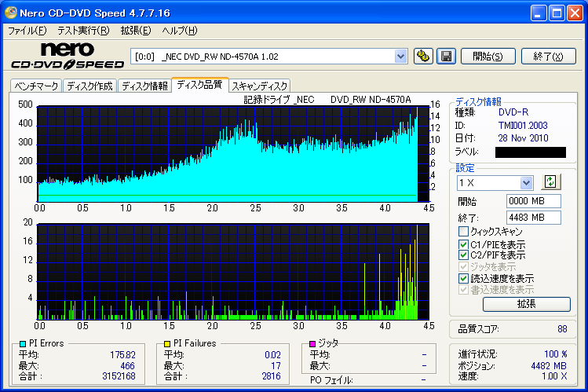Toggle the 書込速度を表示 checkbox

click(x=463, y=290)
